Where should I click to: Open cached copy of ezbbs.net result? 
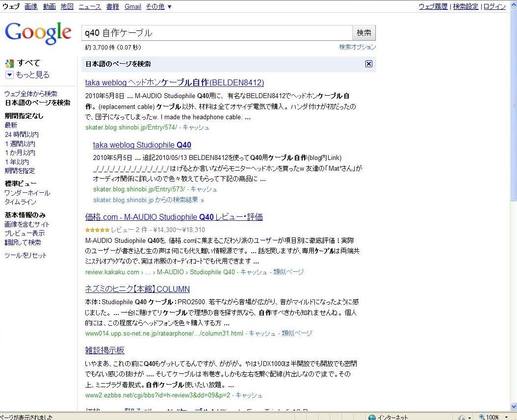coord(249,395)
